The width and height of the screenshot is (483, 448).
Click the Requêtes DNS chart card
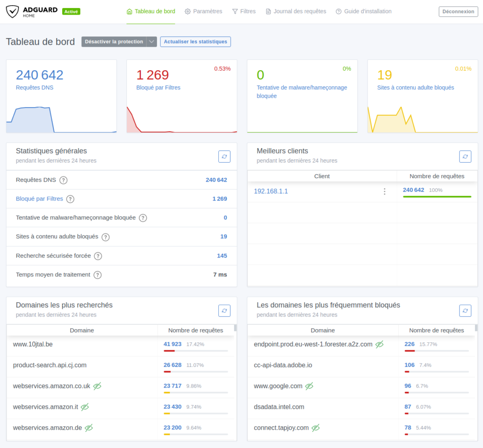[x=61, y=96]
